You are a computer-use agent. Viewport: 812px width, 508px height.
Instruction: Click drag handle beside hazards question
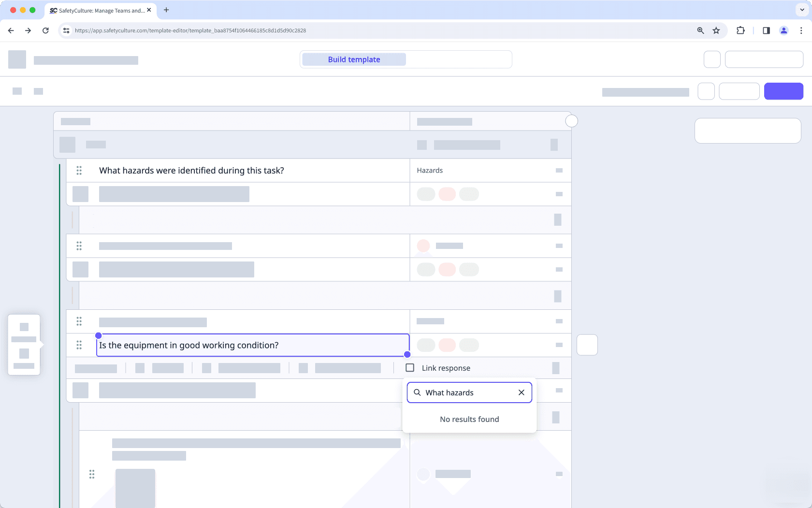coord(79,171)
